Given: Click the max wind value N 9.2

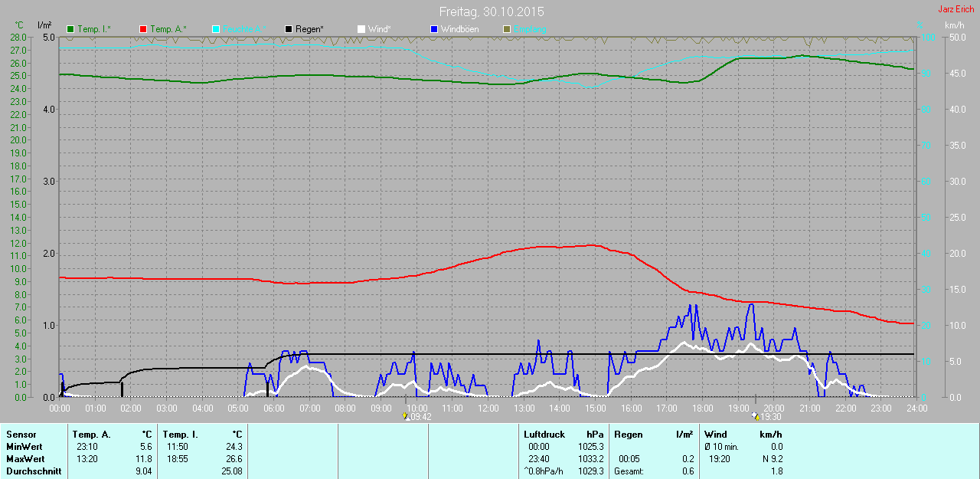Looking at the screenshot, I should tap(771, 459).
